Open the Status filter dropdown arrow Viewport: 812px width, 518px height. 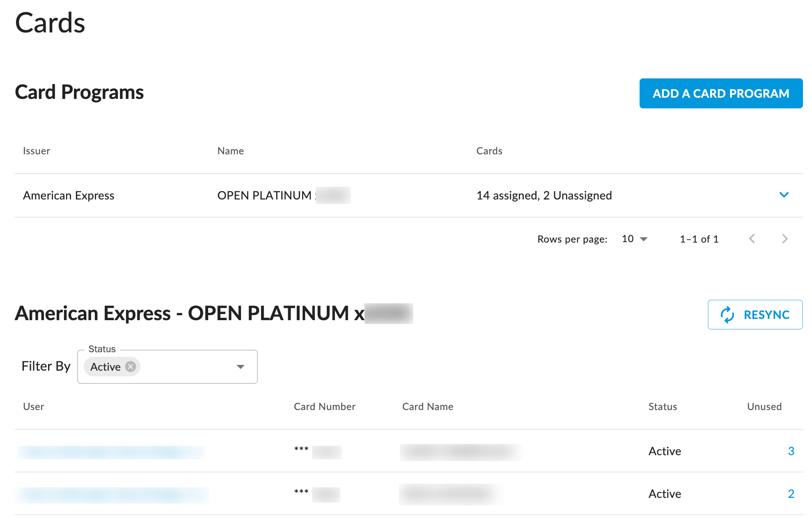[241, 367]
